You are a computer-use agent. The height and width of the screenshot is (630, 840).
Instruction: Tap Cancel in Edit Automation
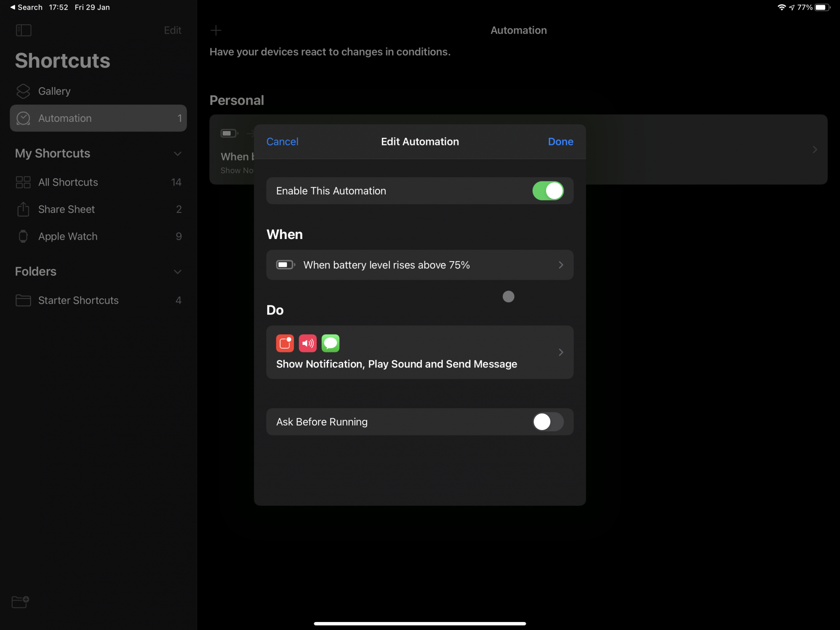(282, 142)
